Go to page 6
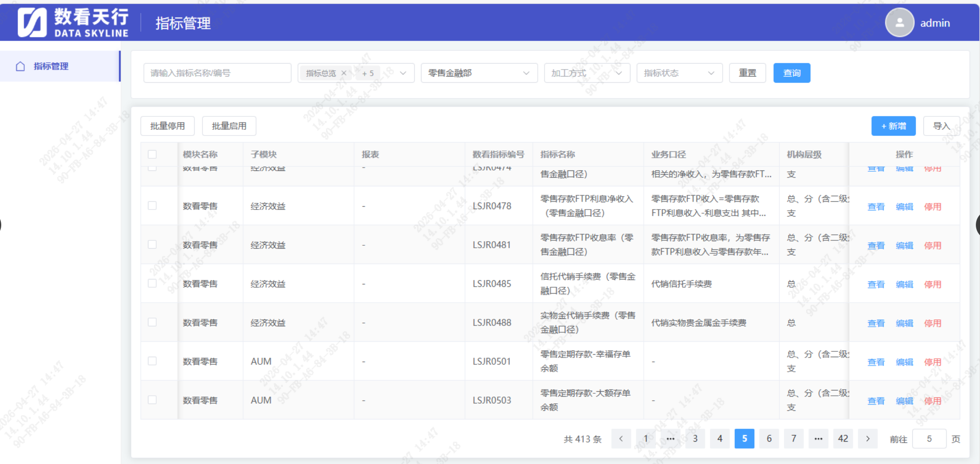 click(769, 439)
